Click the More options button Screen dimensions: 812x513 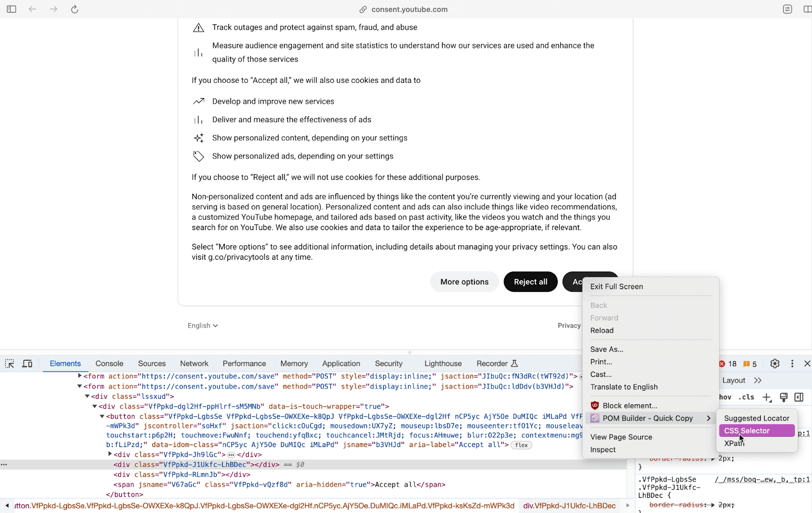(464, 281)
